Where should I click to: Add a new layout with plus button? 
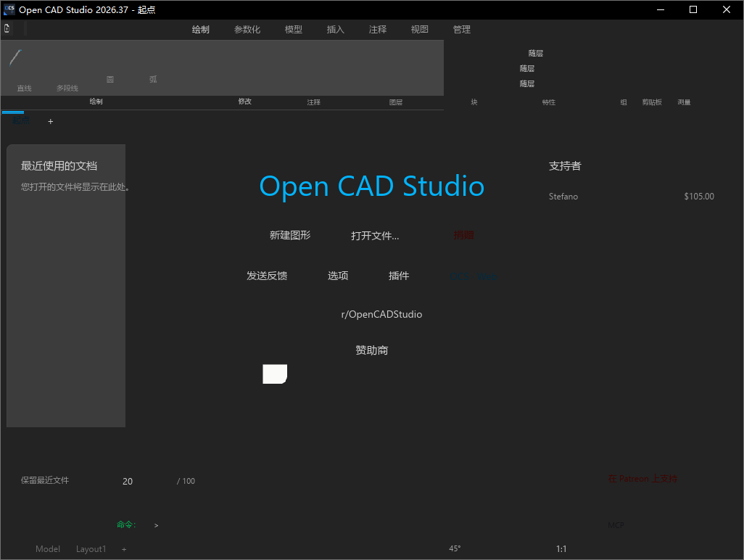click(x=124, y=549)
